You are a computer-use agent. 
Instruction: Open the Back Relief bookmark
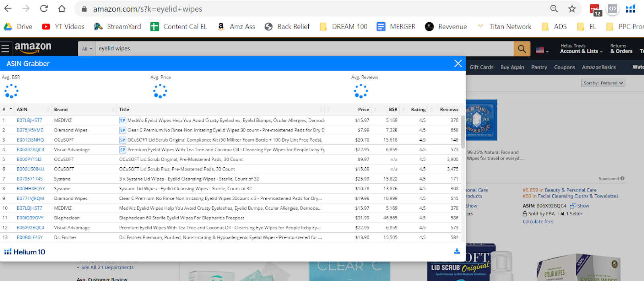click(287, 27)
